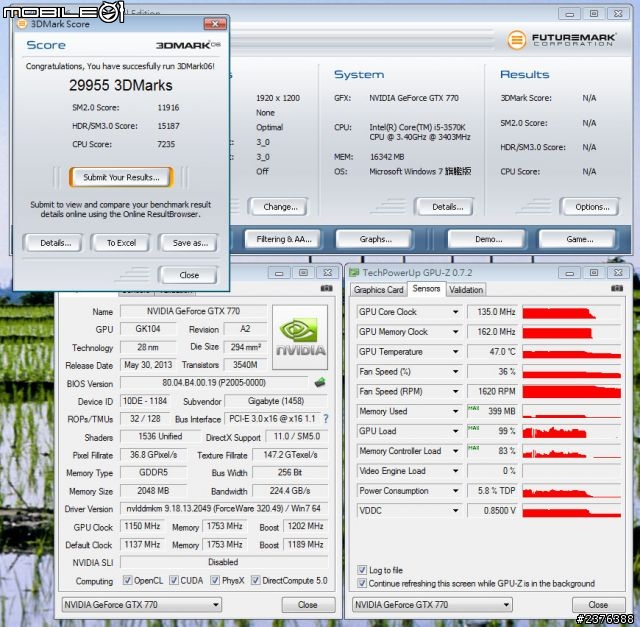Viewport: 640px width, 627px height.
Task: Click Submit Your Results button
Action: click(121, 177)
